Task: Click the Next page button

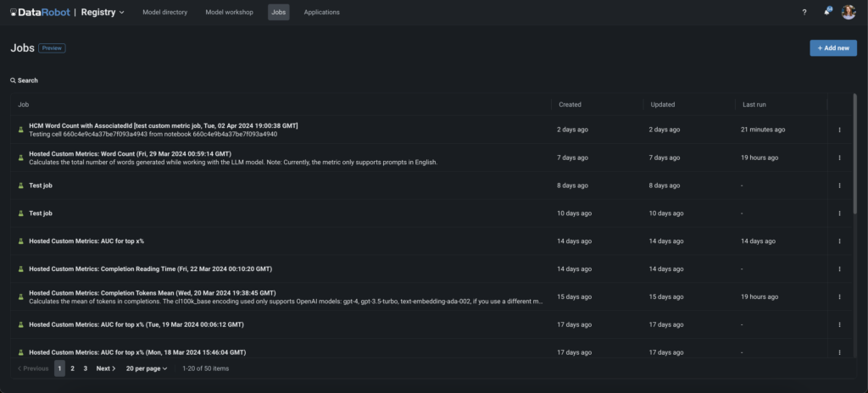Action: [106, 368]
